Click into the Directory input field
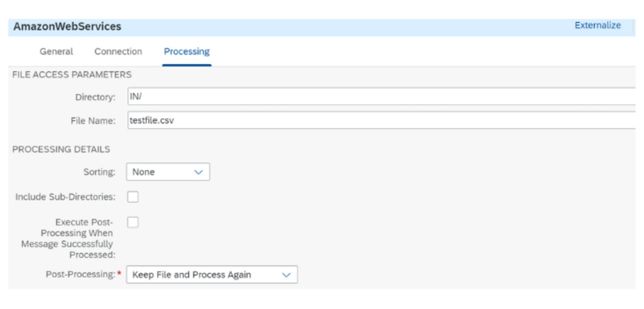The height and width of the screenshot is (309, 644). [x=377, y=97]
